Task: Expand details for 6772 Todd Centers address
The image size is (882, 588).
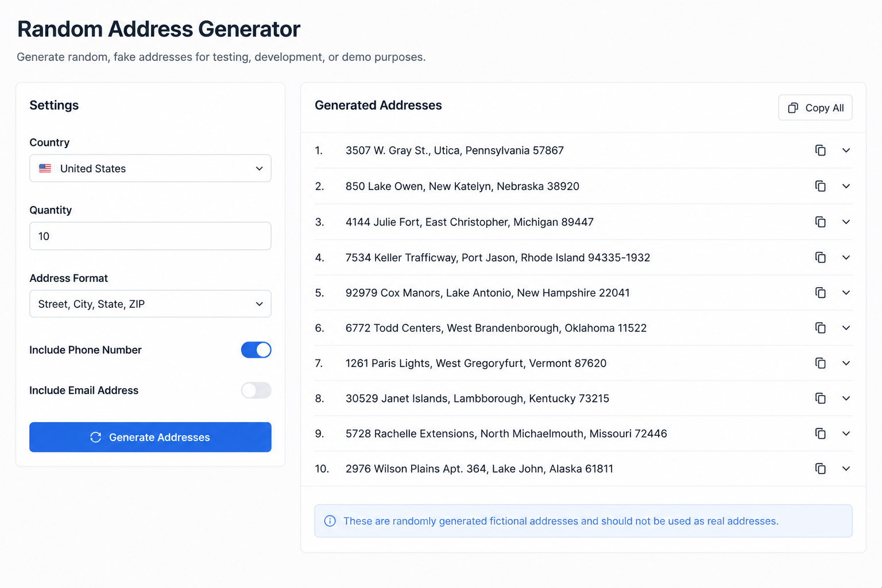Action: pos(846,328)
